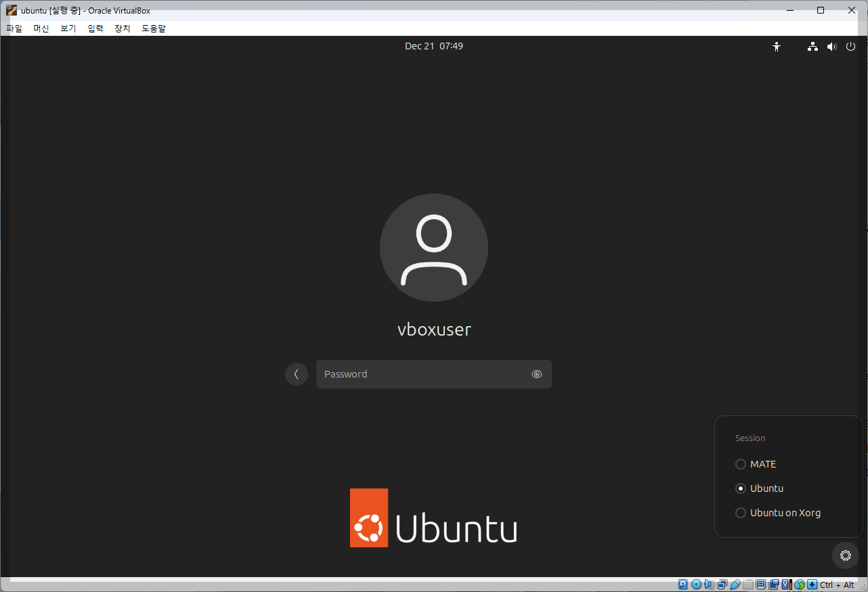Minimize the VirtualBox window
The image size is (868, 592).
coord(789,10)
